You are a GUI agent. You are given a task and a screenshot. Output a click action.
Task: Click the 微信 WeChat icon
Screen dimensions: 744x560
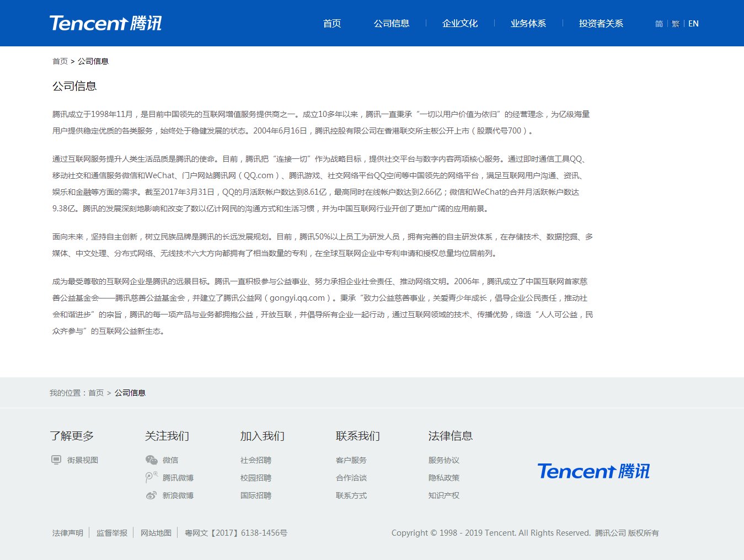coord(151,460)
